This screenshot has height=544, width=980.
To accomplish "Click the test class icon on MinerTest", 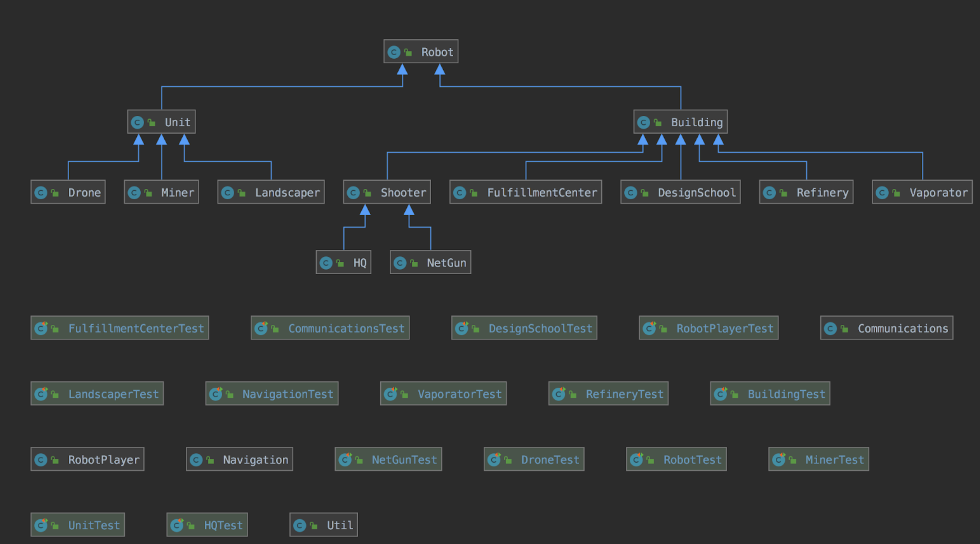I will point(779,459).
